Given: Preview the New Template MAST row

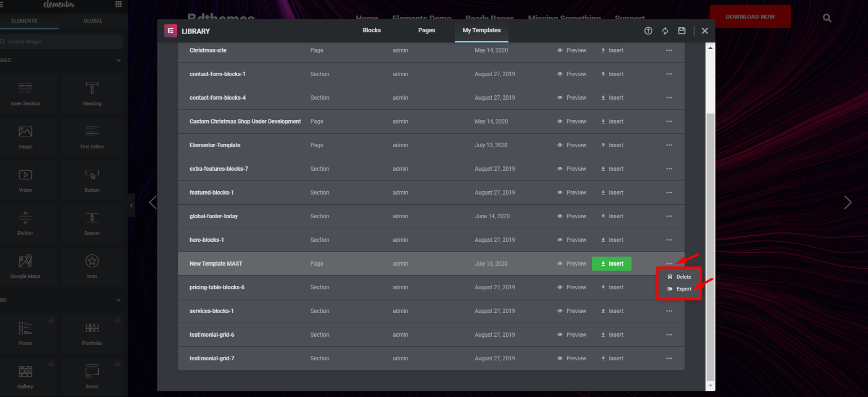Looking at the screenshot, I should 572,263.
